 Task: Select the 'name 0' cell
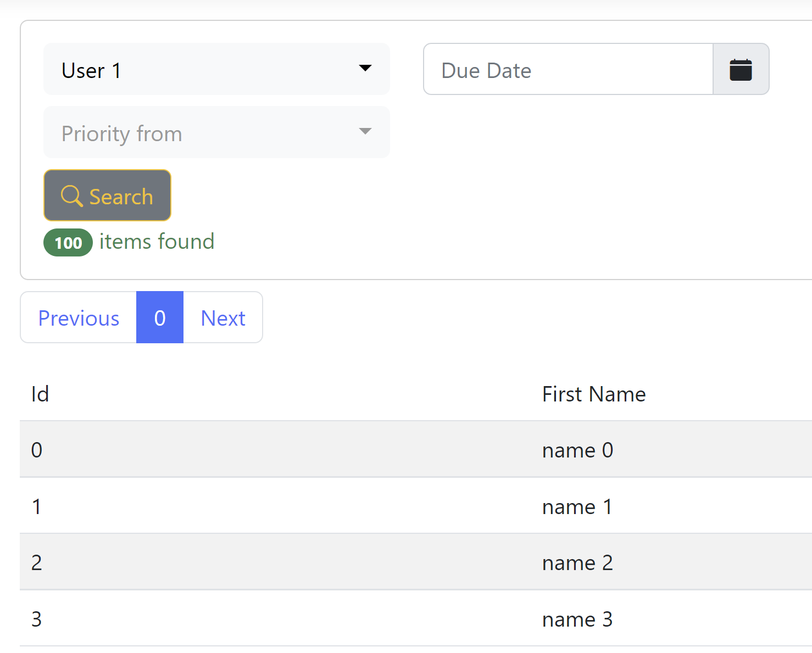577,450
